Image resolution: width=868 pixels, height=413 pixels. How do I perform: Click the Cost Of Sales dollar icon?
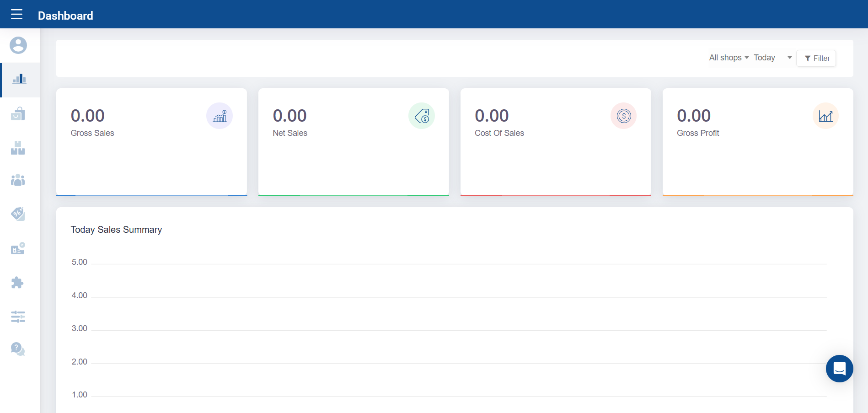(624, 116)
